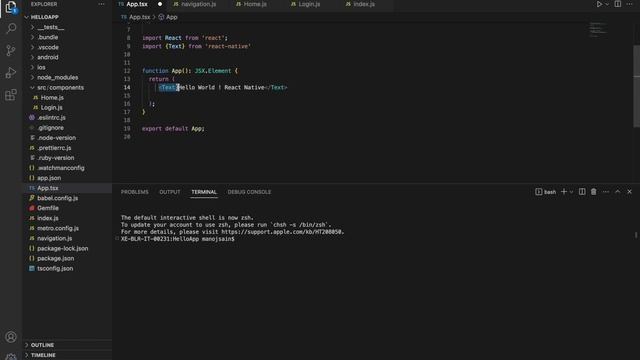Select the TERMINAL panel tab
This screenshot has width=640, height=360.
point(204,192)
